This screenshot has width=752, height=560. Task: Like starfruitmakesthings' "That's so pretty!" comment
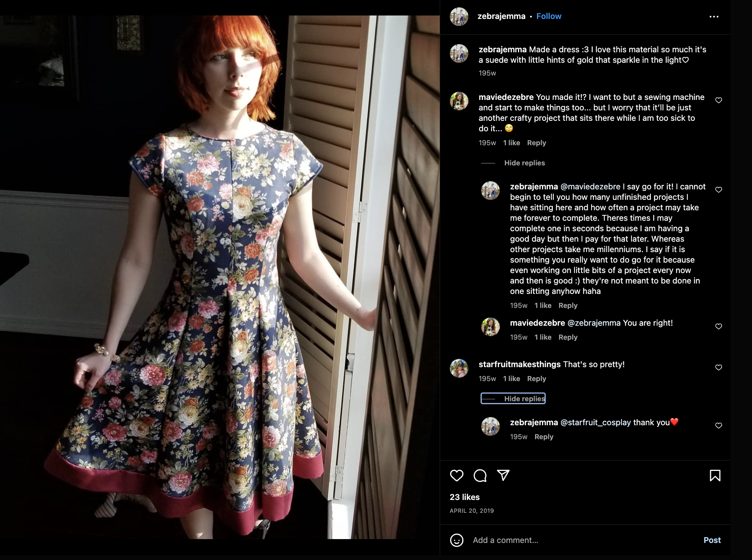(x=718, y=368)
